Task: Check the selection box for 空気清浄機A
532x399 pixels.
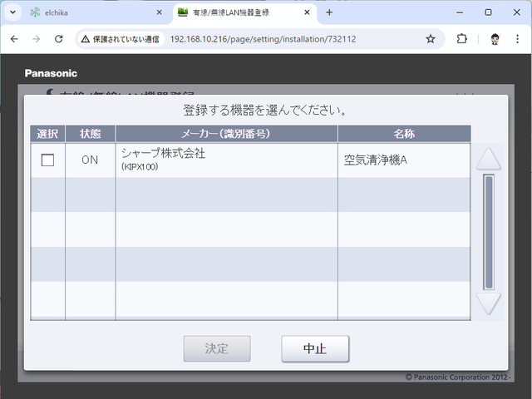Action: click(x=47, y=160)
